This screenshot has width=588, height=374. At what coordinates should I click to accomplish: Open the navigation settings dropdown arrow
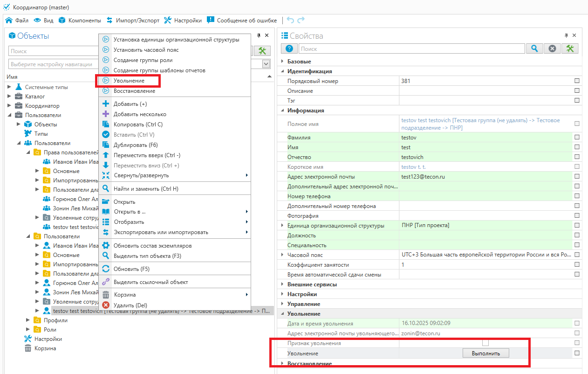coord(266,64)
